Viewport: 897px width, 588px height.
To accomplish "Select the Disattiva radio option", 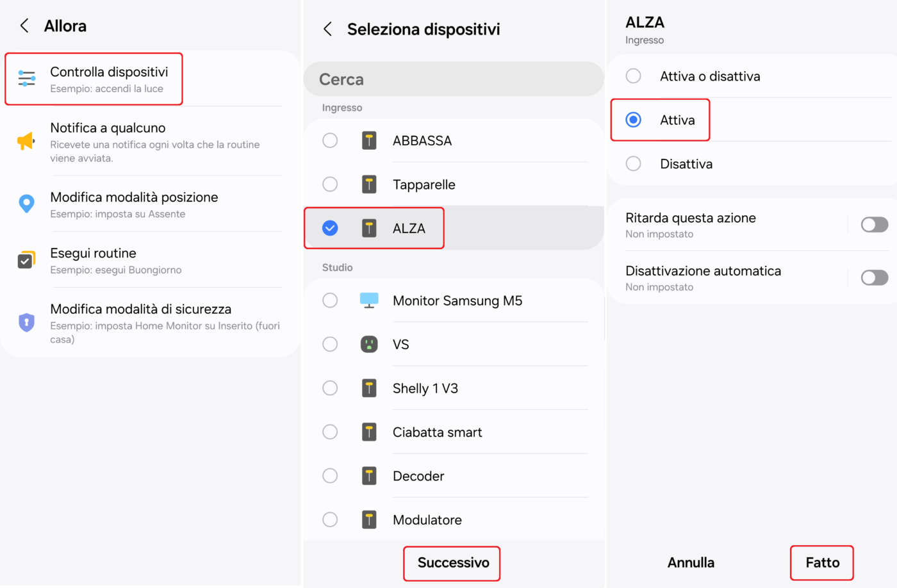I will coord(634,164).
